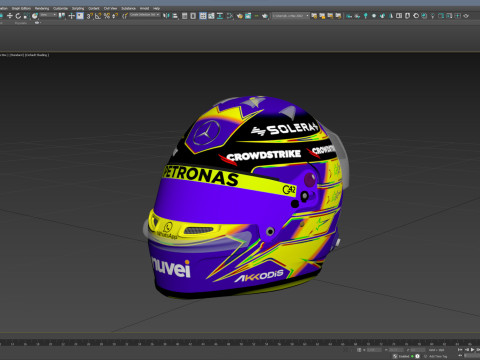Click the Use Pivot Point Center icon

61,16
